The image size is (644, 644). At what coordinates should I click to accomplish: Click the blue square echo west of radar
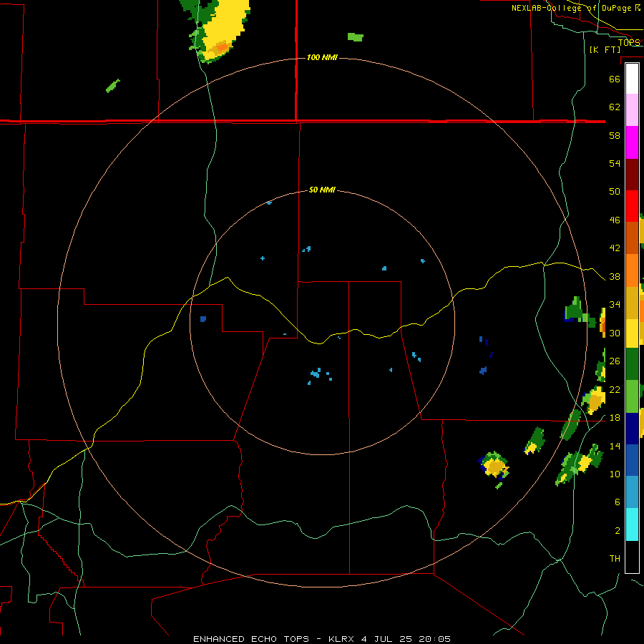(203, 319)
